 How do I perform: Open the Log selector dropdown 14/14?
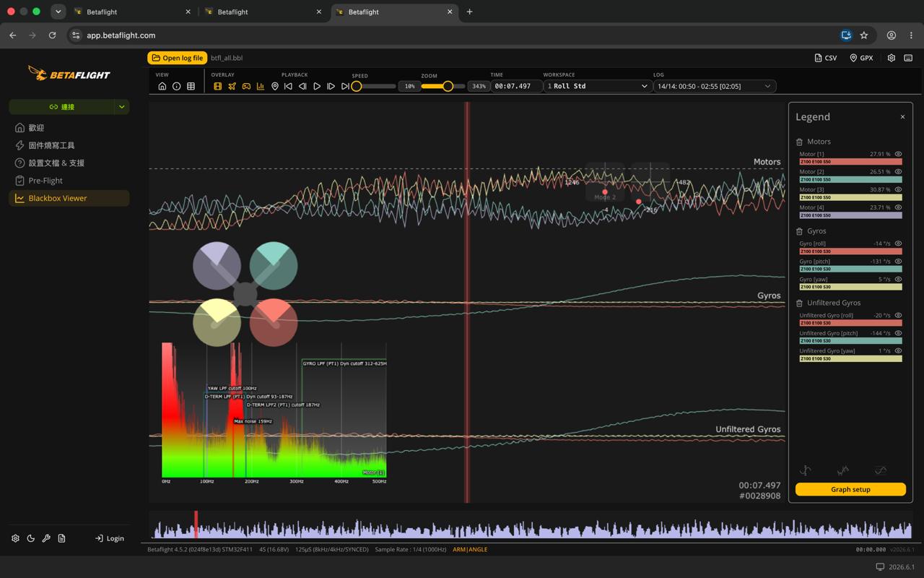[x=715, y=86]
